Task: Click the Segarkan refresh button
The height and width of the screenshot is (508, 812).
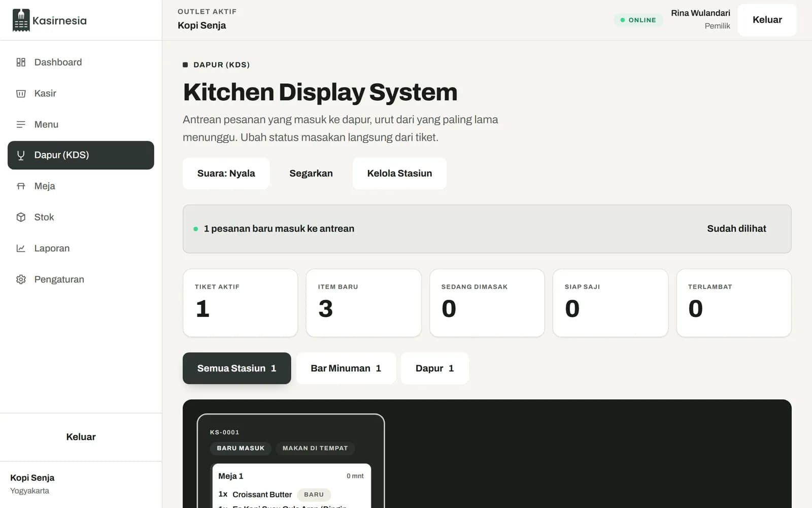Action: (x=311, y=173)
